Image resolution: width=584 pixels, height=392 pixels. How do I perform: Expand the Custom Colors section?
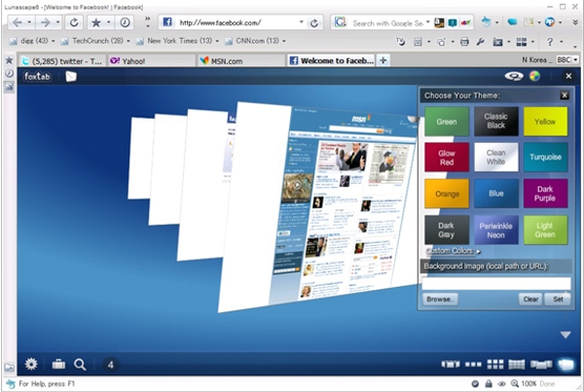pos(454,251)
